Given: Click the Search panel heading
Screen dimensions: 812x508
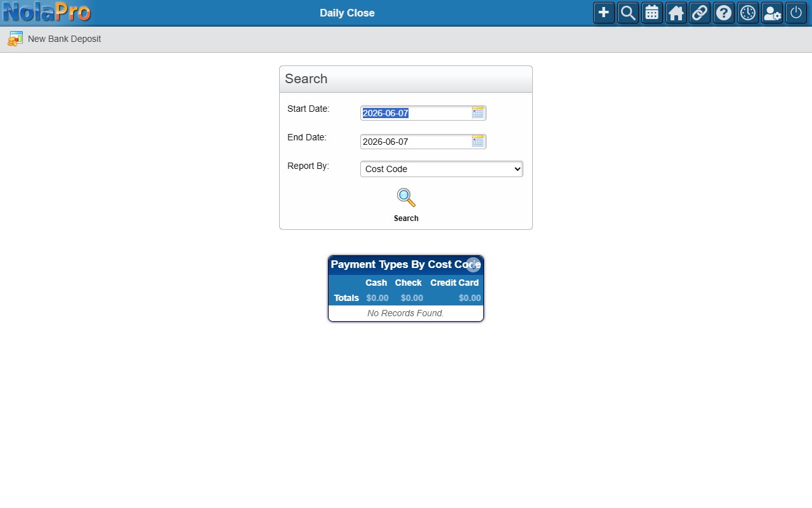Looking at the screenshot, I should pos(306,79).
